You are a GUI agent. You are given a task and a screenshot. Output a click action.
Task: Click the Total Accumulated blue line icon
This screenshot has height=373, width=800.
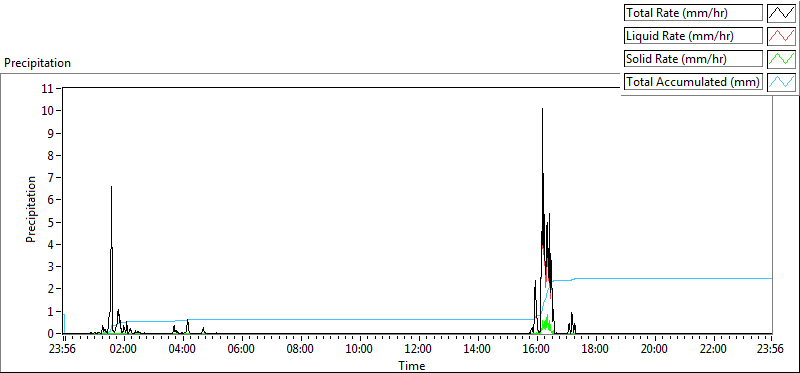781,82
